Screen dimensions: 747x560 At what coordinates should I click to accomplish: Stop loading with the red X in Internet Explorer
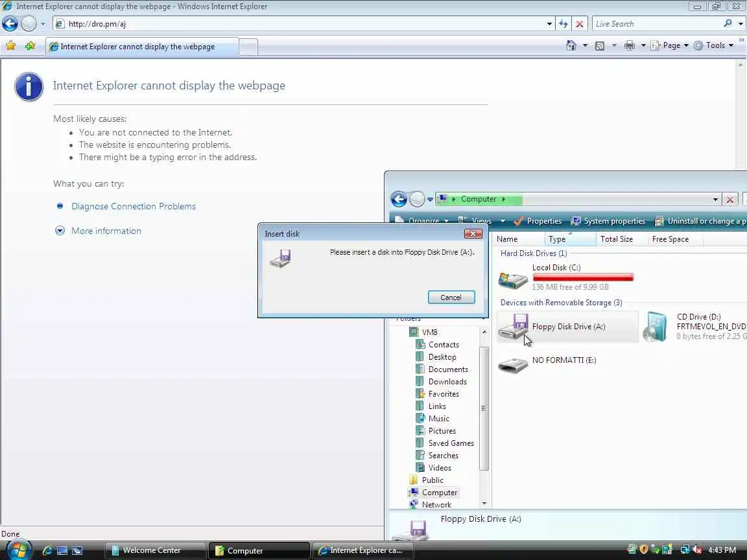(x=579, y=24)
